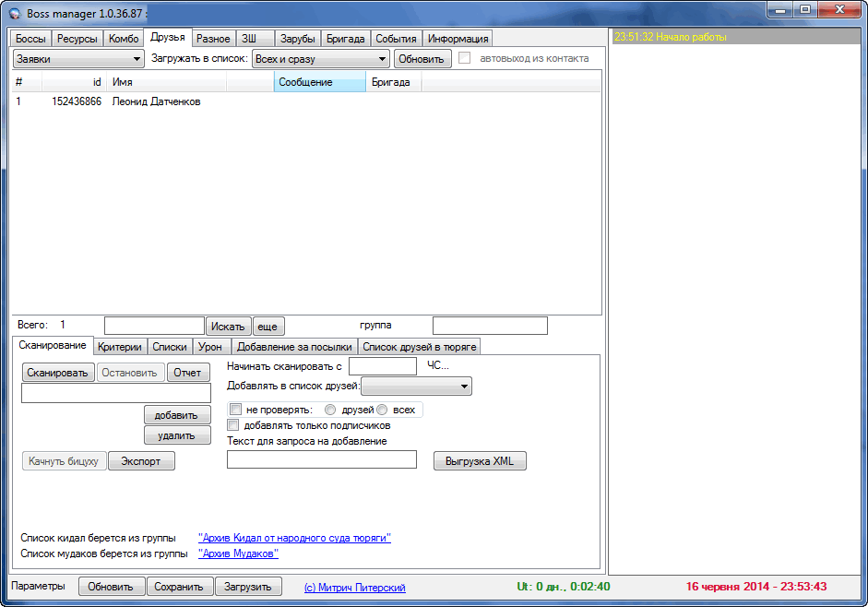Enable the 'не проверять' checkbox
The width and height of the screenshot is (868, 607).
click(x=236, y=410)
